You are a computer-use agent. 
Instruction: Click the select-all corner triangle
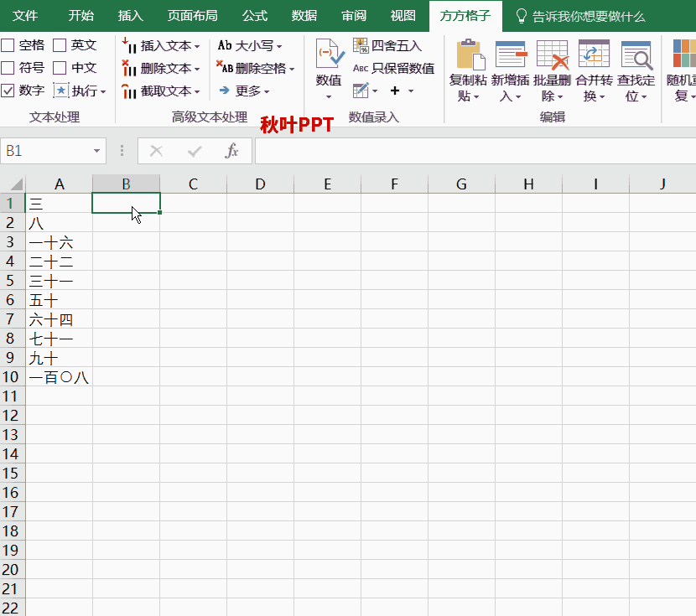[x=16, y=184]
